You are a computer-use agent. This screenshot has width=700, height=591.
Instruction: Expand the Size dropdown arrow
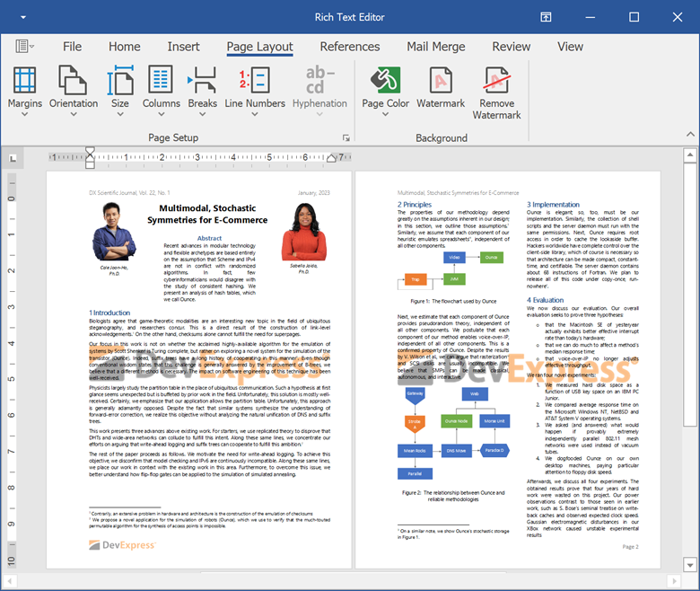(x=120, y=114)
